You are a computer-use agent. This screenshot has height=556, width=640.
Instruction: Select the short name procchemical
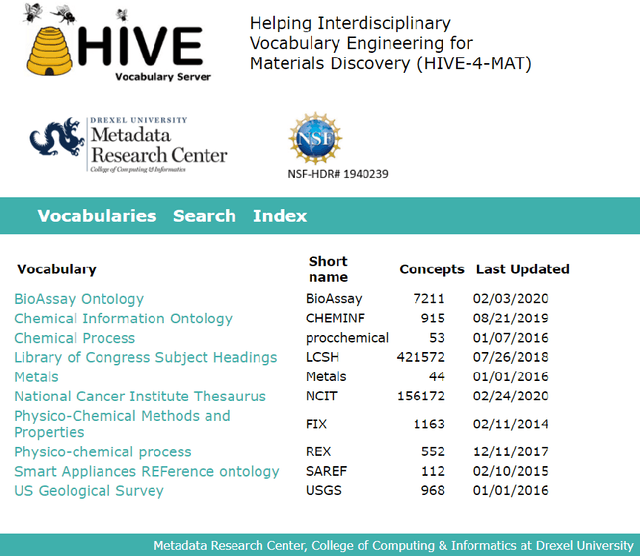(347, 338)
